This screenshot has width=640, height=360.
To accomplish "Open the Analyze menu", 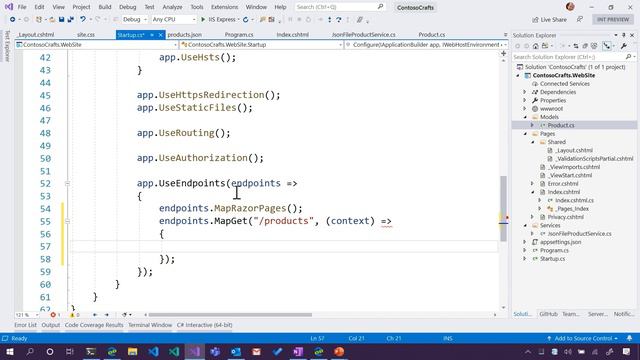I will (x=172, y=7).
